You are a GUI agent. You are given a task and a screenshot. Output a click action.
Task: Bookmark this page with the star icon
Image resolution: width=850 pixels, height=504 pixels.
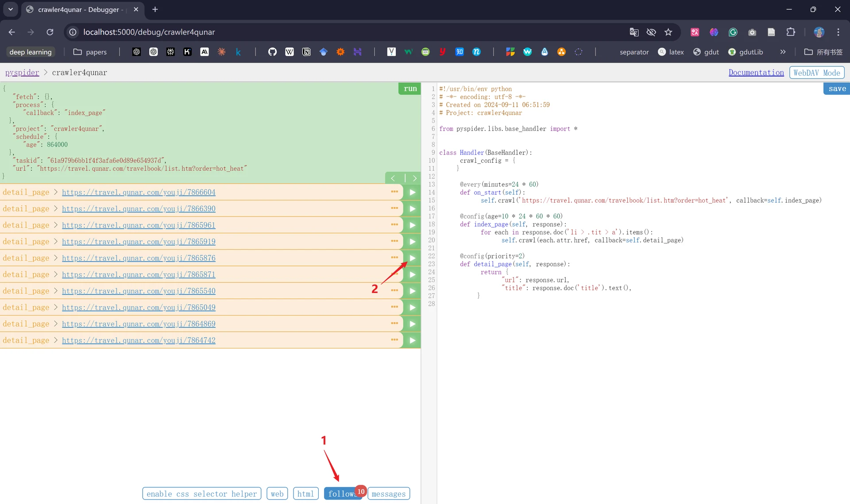(x=668, y=32)
